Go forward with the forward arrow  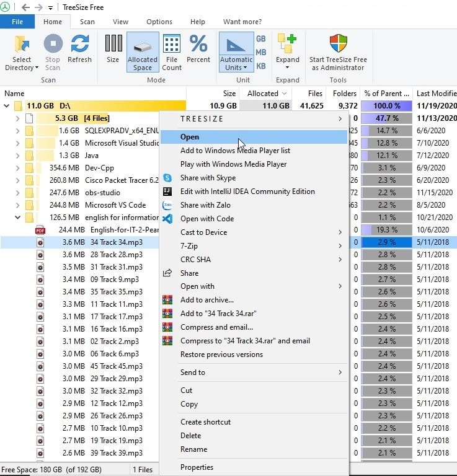coord(38,7)
